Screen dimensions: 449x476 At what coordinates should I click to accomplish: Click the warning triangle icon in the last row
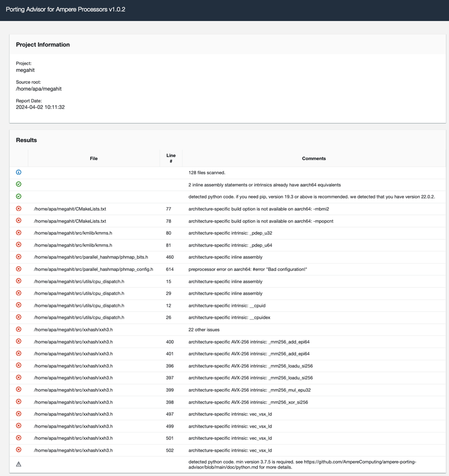pyautogui.click(x=19, y=464)
